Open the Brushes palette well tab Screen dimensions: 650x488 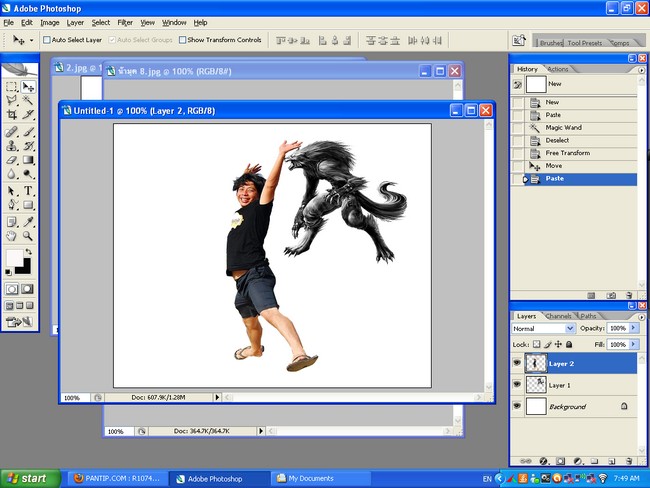pyautogui.click(x=551, y=43)
